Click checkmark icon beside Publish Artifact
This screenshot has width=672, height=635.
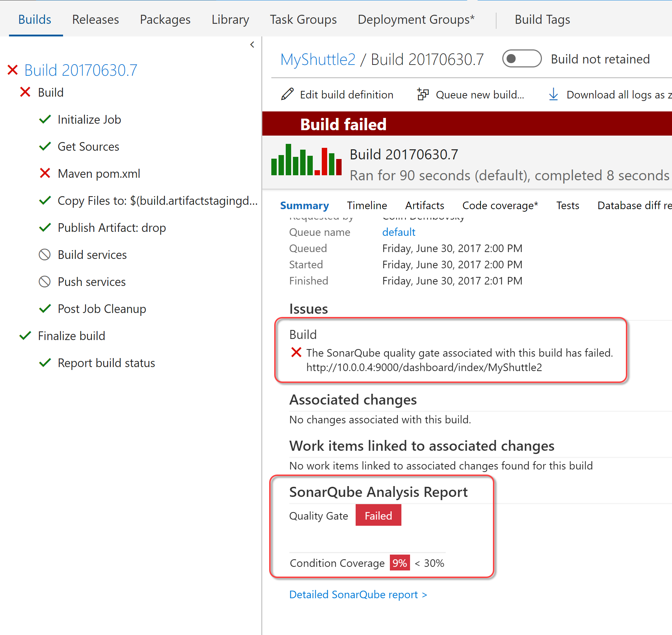[45, 227]
